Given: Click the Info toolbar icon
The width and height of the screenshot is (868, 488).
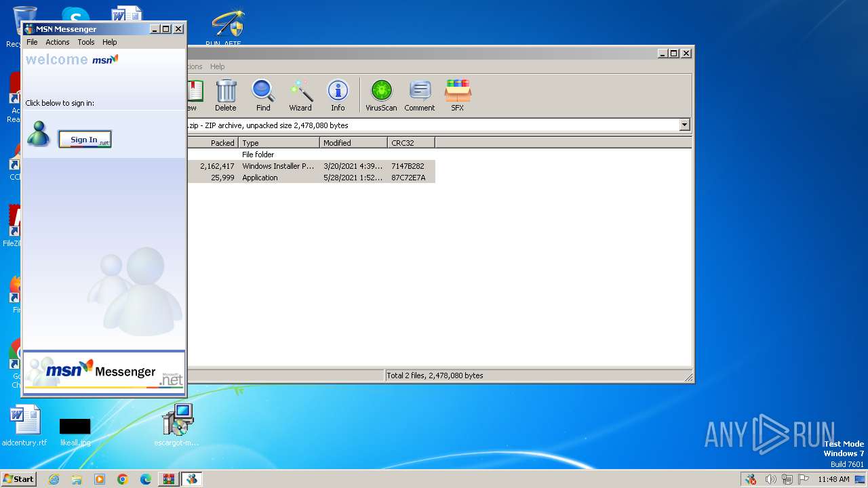Looking at the screenshot, I should coord(338,95).
